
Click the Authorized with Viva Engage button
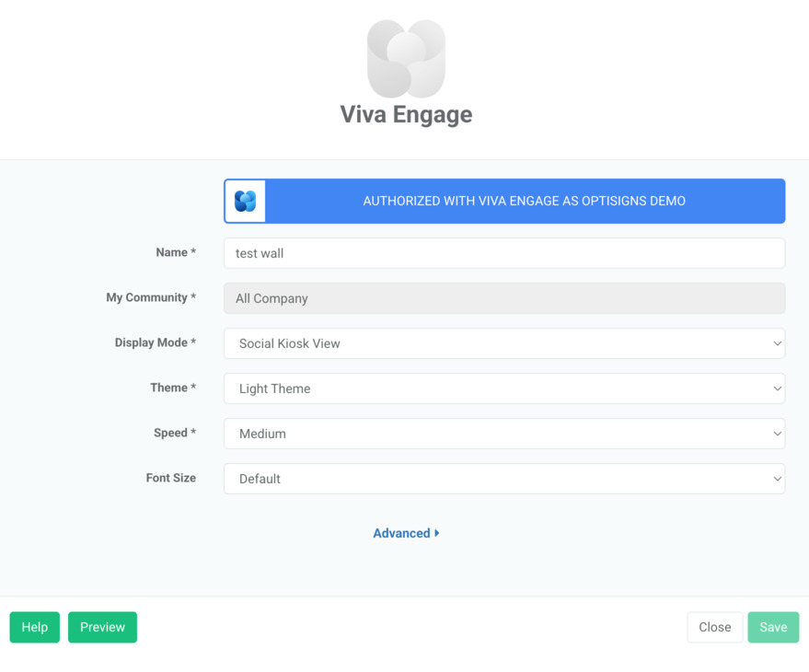(x=504, y=202)
